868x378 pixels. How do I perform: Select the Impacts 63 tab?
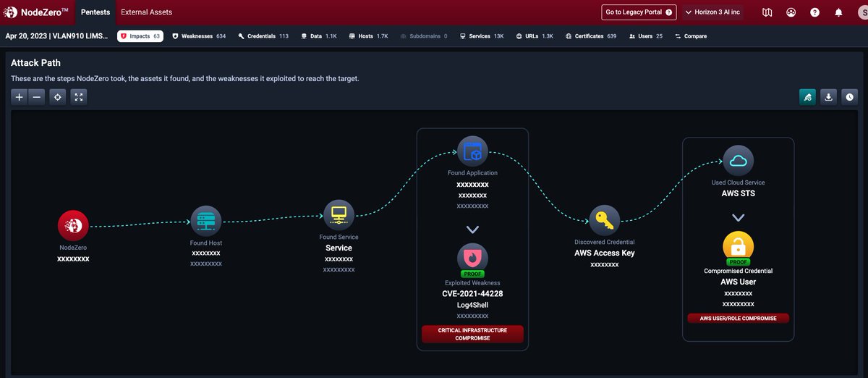tap(140, 36)
